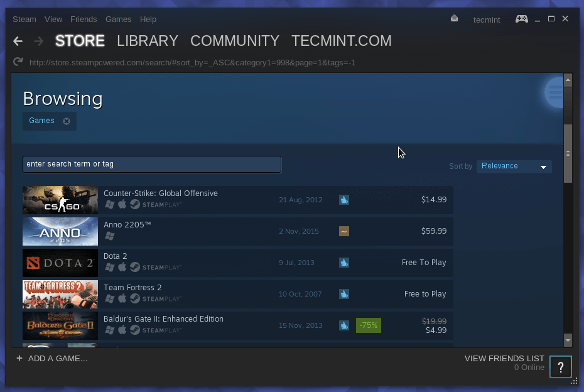Image resolution: width=584 pixels, height=392 pixels.
Task: Go forward with the right arrow
Action: [38, 41]
